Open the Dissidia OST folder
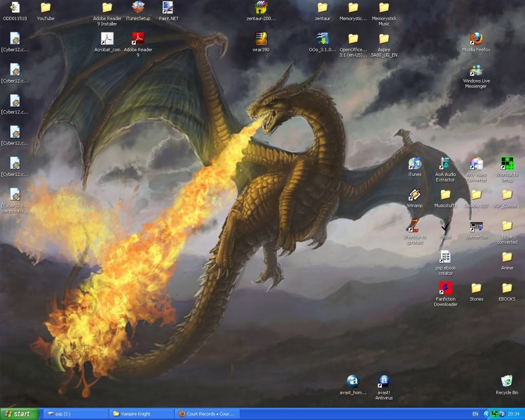Image resolution: width=525 pixels, height=420 pixels. click(476, 194)
